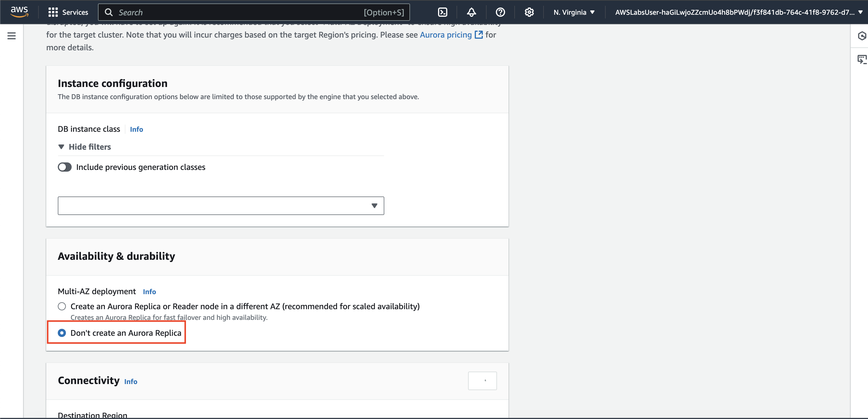Screen dimensions: 868x419
Task: Open the help question mark icon
Action: (x=500, y=12)
